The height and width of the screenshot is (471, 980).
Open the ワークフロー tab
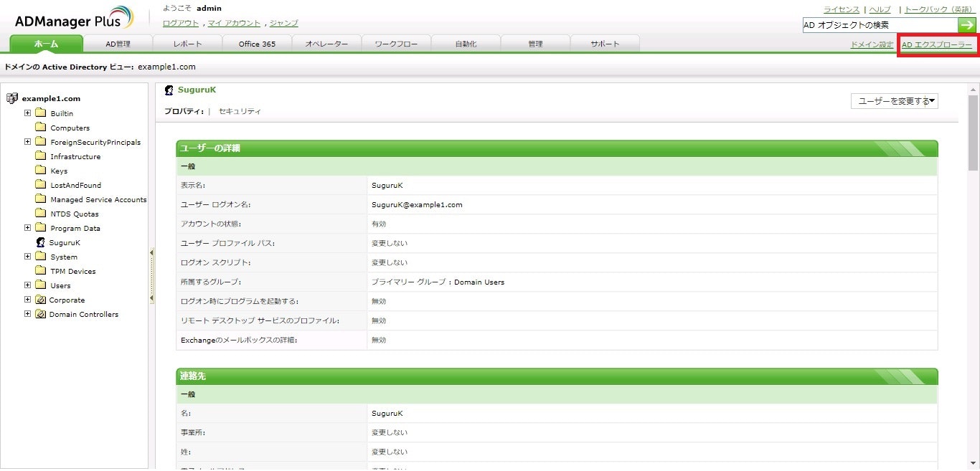pyautogui.click(x=396, y=44)
